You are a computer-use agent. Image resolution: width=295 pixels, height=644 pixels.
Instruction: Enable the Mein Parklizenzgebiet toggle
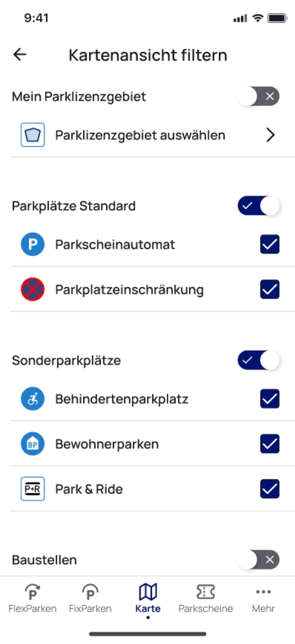pos(258,97)
